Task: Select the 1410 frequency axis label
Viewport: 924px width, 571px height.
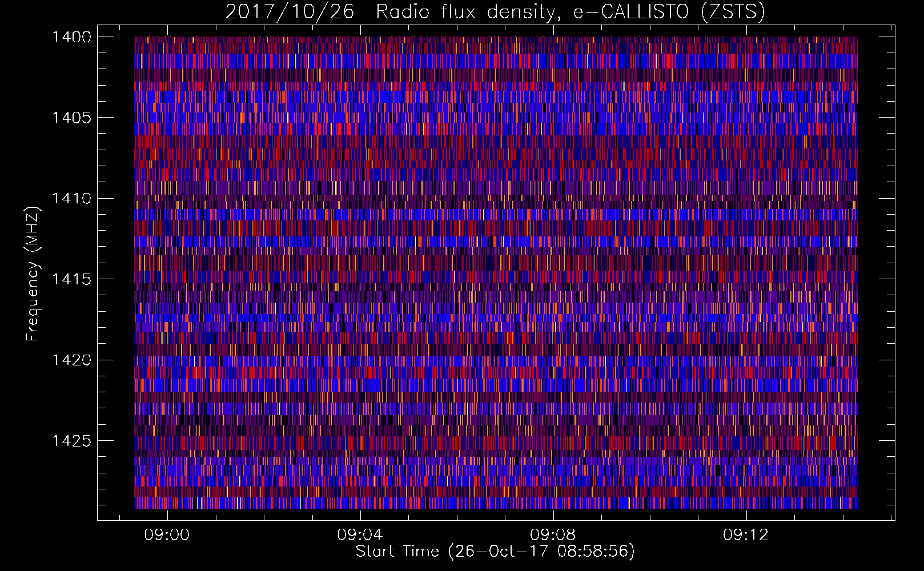Action: (x=71, y=199)
